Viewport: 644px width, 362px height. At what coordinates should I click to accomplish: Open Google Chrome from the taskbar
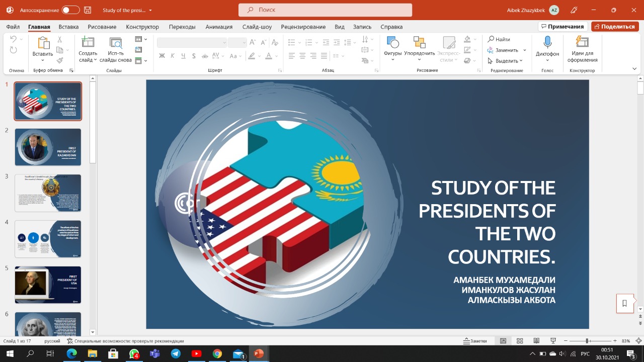point(217,354)
